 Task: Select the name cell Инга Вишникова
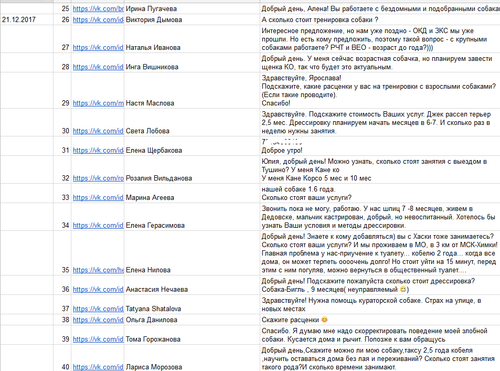pyautogui.click(x=192, y=63)
